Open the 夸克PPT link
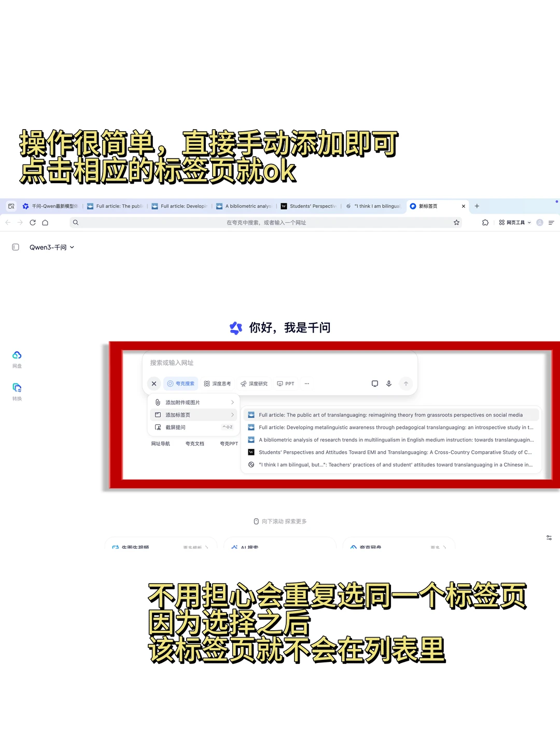This screenshot has width=560, height=747. [x=229, y=444]
